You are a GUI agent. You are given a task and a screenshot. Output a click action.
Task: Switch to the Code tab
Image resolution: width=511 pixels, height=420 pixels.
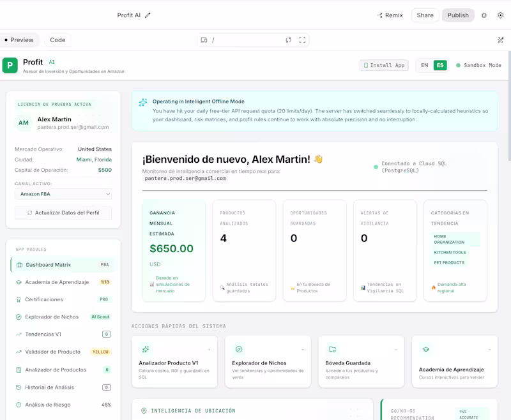57,40
